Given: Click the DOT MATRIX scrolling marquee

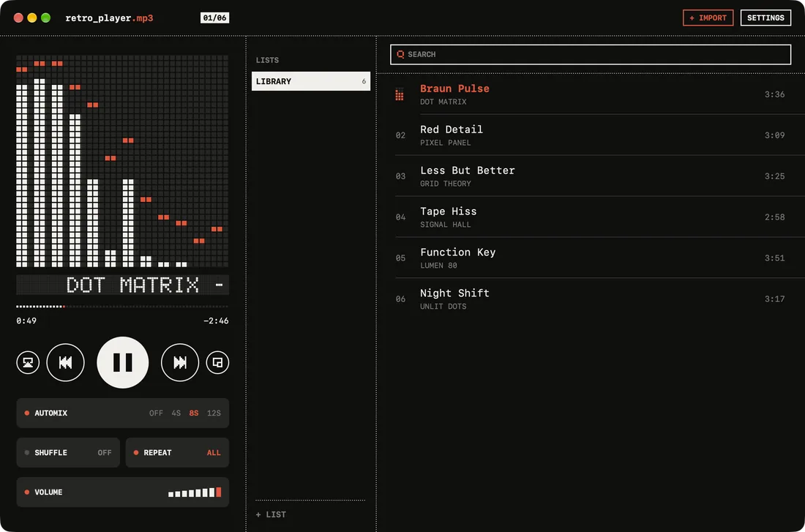Looking at the screenshot, I should (122, 285).
